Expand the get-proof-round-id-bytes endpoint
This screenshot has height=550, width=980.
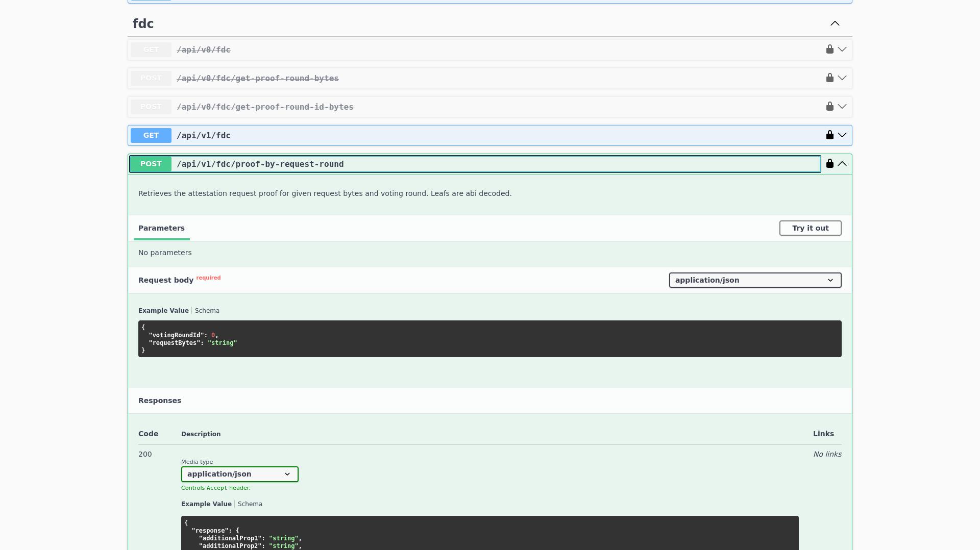pyautogui.click(x=843, y=107)
